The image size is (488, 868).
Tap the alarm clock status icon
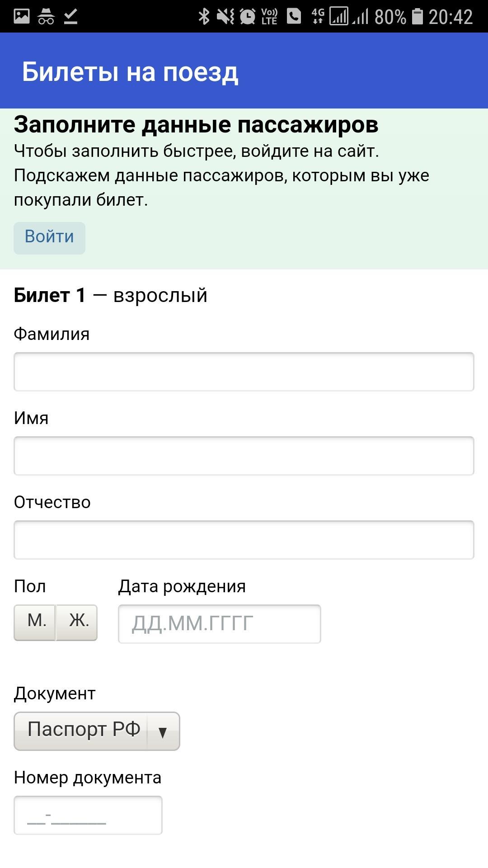pyautogui.click(x=247, y=17)
